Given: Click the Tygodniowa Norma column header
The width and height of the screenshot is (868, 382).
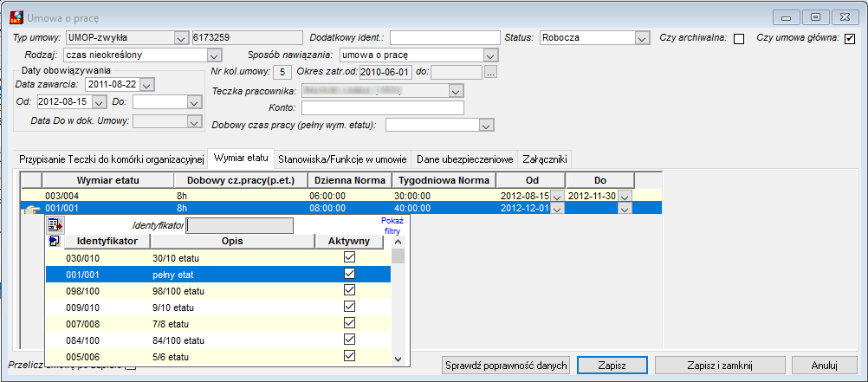Looking at the screenshot, I should (x=444, y=180).
